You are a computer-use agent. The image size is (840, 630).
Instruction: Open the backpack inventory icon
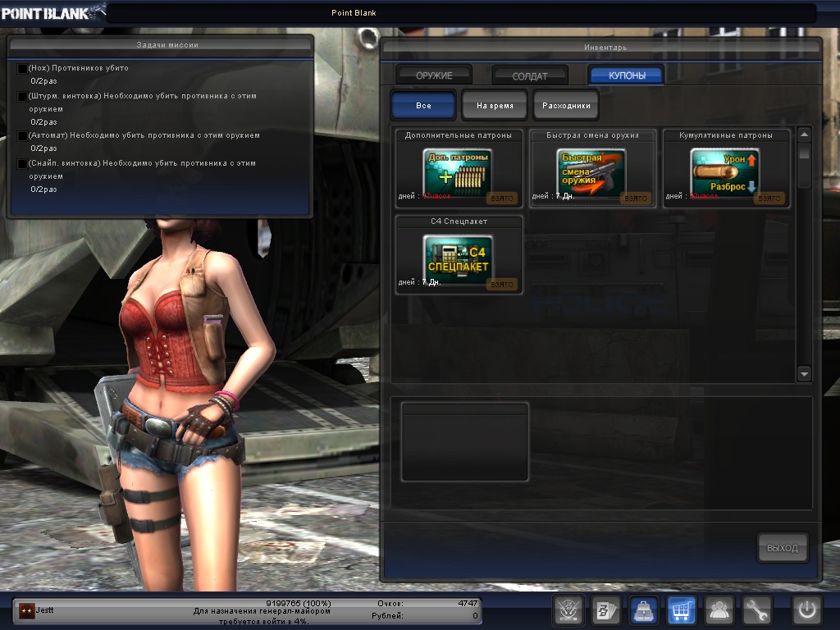tap(643, 610)
